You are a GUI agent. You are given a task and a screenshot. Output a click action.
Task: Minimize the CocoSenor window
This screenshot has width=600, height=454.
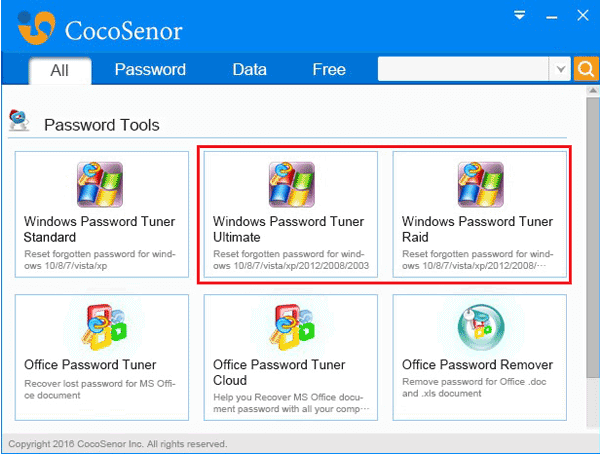(551, 17)
